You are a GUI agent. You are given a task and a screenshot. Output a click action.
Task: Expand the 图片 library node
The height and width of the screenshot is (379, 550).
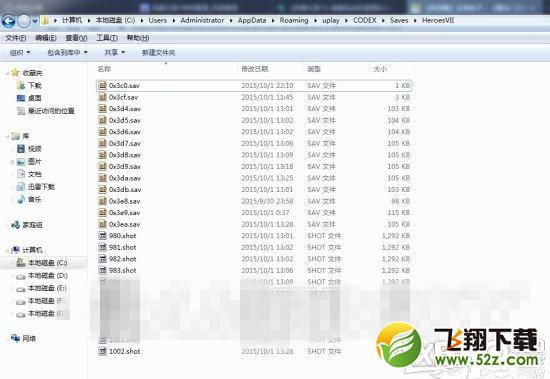pyautogui.click(x=13, y=162)
